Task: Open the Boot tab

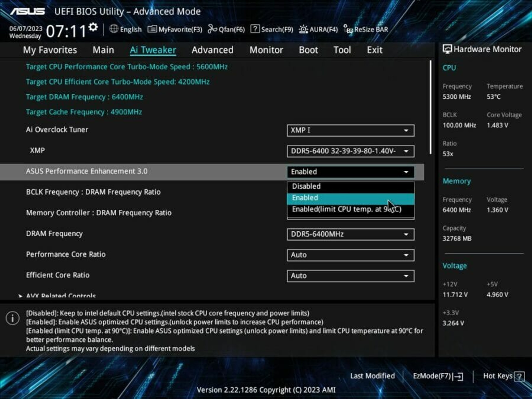Action: tap(308, 50)
